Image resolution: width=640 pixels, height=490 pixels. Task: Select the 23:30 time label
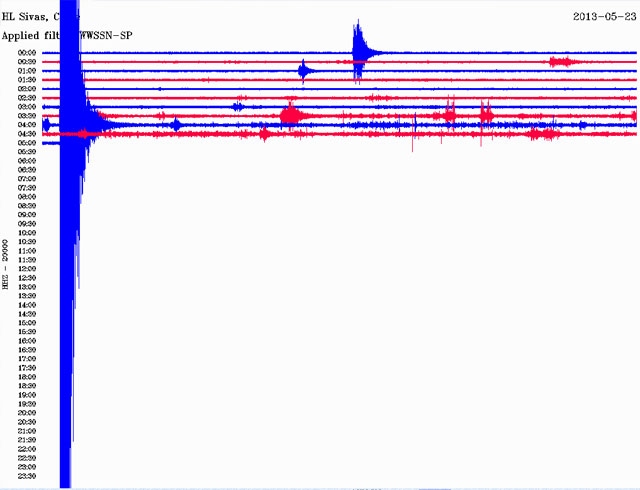27,475
